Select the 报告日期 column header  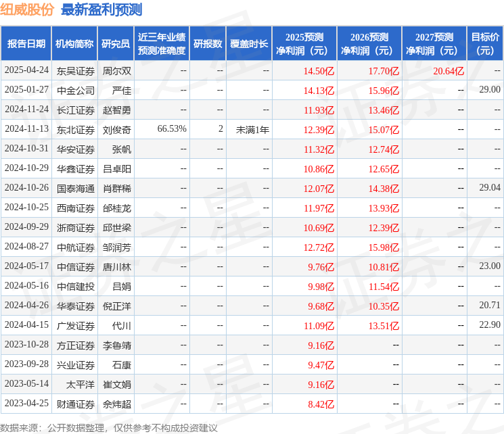[26, 44]
